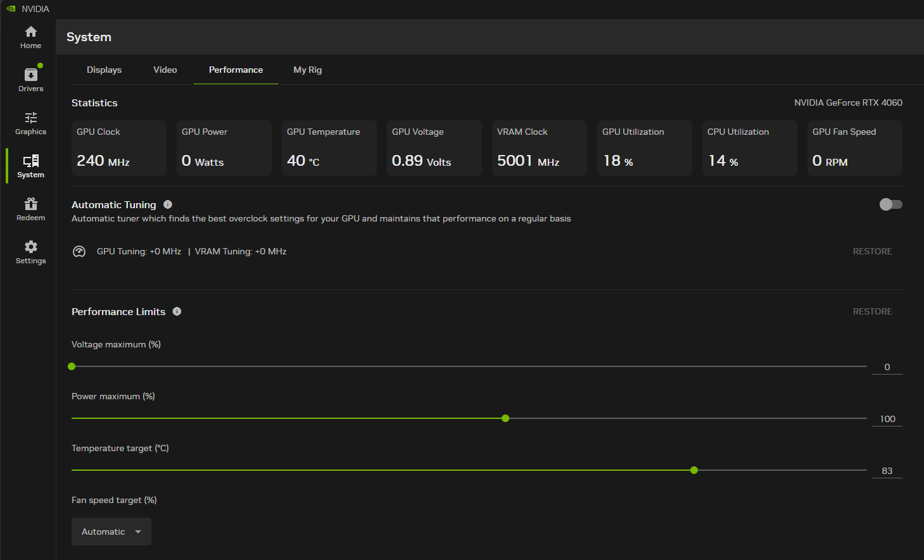The height and width of the screenshot is (560, 924).
Task: Click the GPU Clock statistics card
Action: click(x=119, y=148)
